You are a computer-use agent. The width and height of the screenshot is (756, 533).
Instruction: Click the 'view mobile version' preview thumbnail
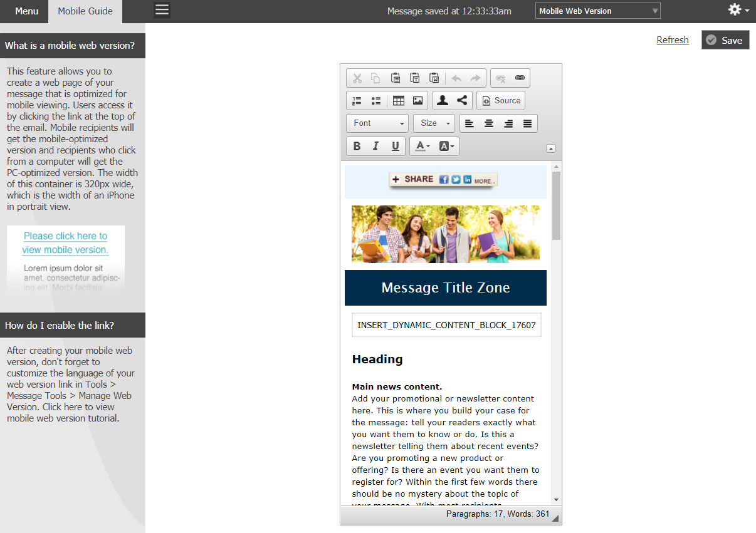[x=66, y=259]
